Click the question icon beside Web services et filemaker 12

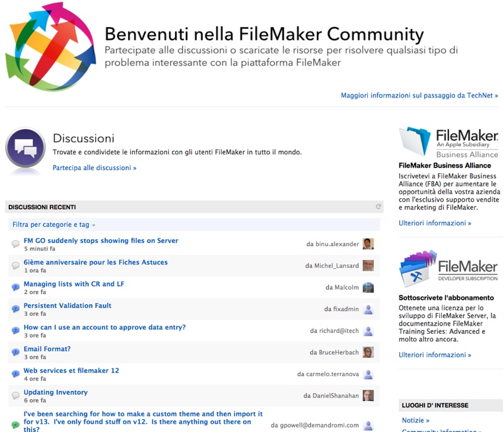[15, 374]
